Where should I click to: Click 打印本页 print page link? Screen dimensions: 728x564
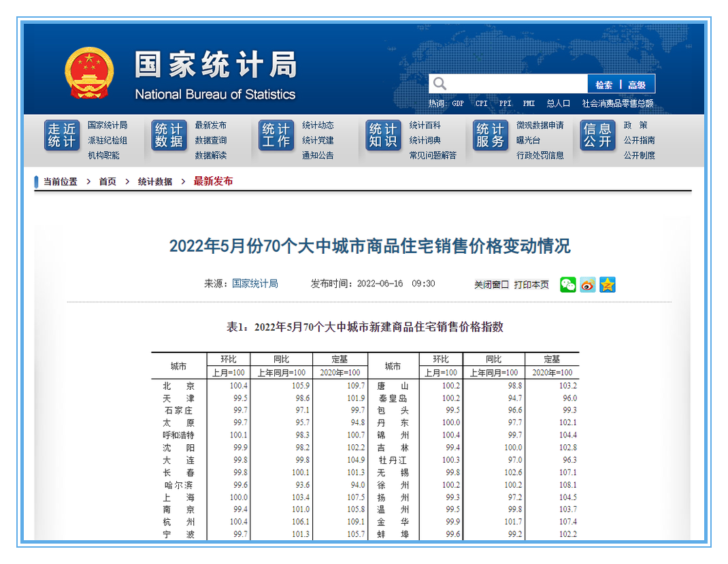[x=531, y=284]
